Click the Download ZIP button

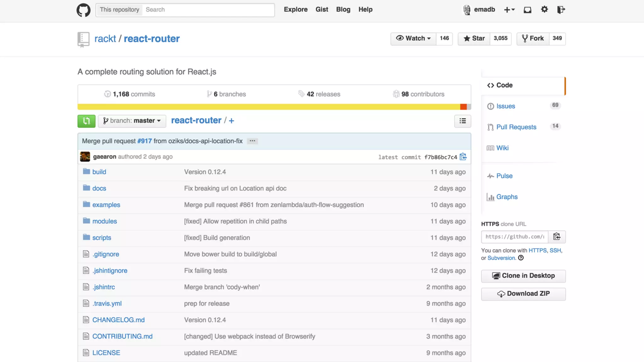tap(523, 294)
